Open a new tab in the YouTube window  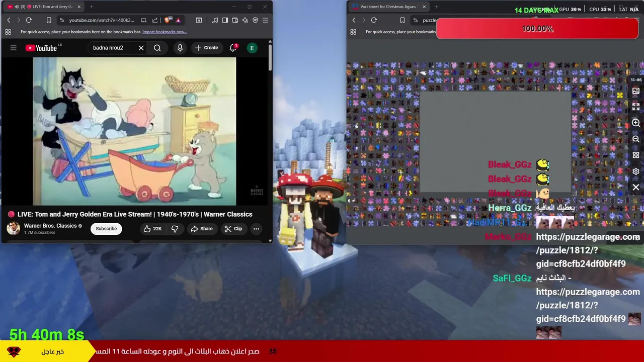(92, 7)
